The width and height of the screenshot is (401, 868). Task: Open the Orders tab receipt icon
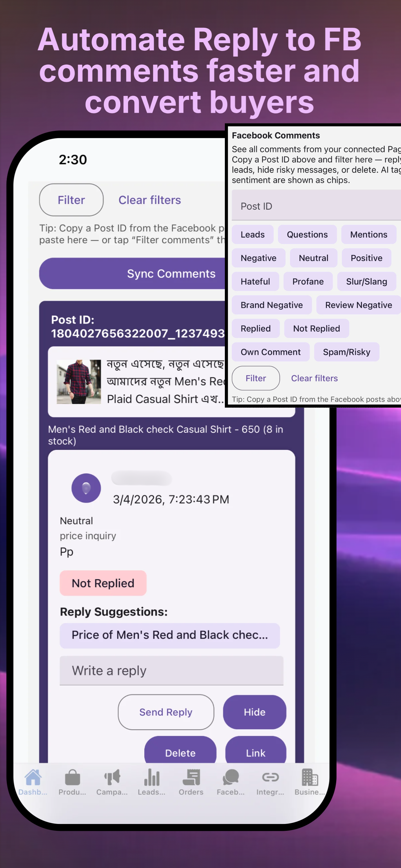[x=191, y=777]
